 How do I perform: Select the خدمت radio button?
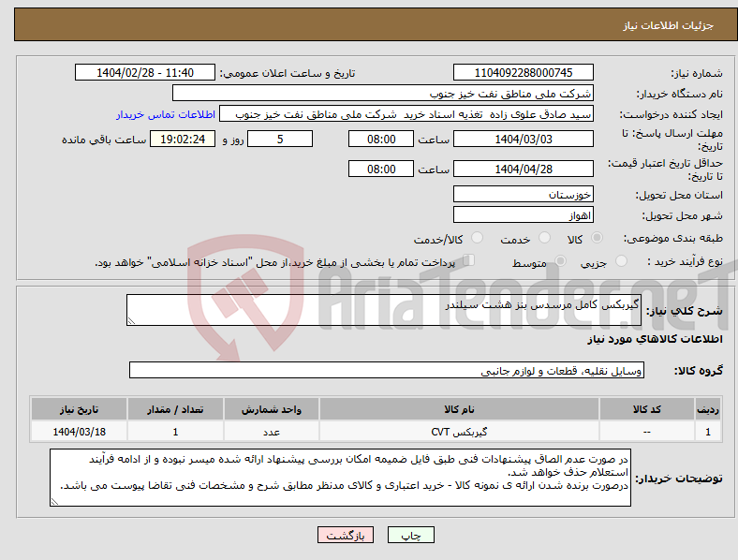click(544, 238)
